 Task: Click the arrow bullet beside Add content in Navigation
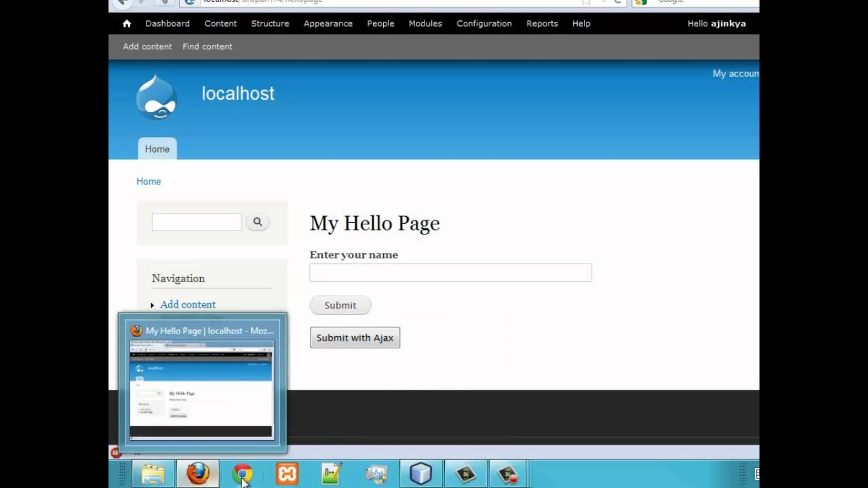pos(153,305)
